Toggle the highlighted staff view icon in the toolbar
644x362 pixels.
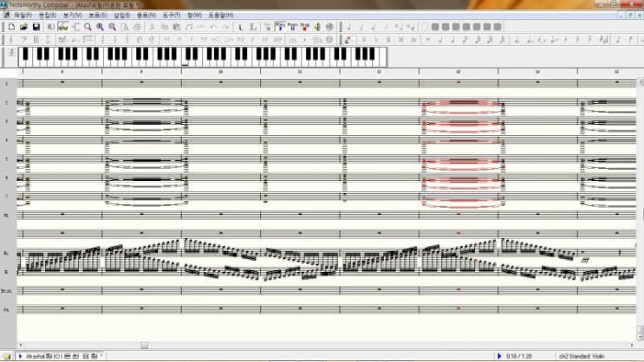point(63,27)
